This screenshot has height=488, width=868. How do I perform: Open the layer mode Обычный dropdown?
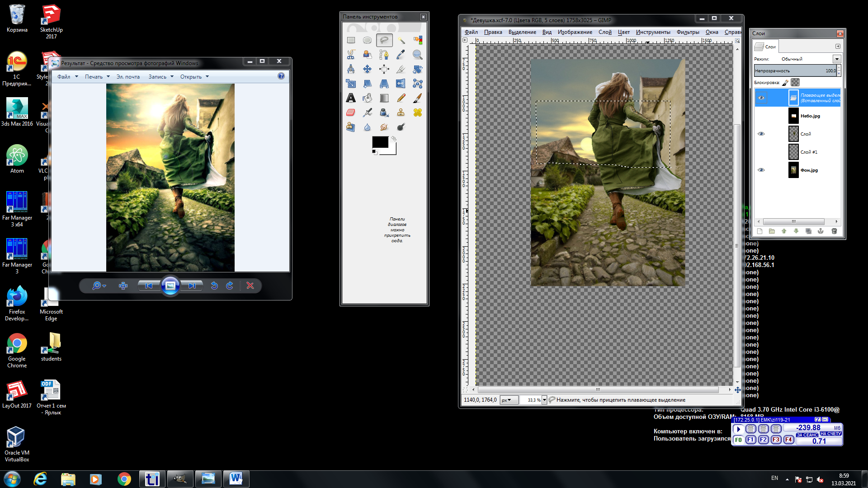pos(837,59)
